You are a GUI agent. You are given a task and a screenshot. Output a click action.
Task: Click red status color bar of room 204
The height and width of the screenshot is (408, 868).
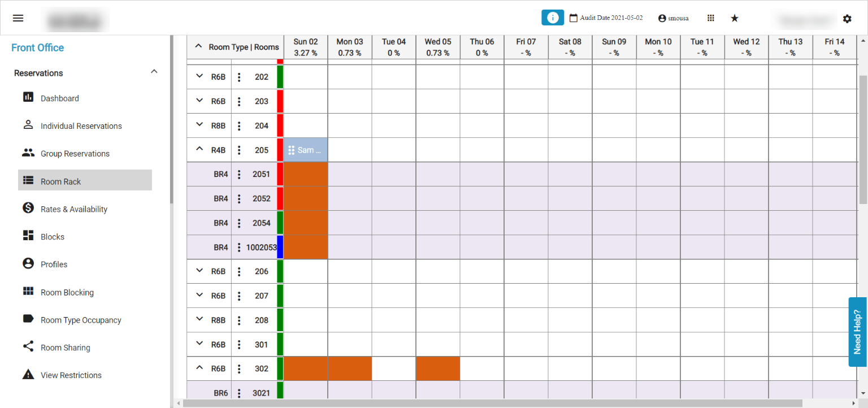280,125
